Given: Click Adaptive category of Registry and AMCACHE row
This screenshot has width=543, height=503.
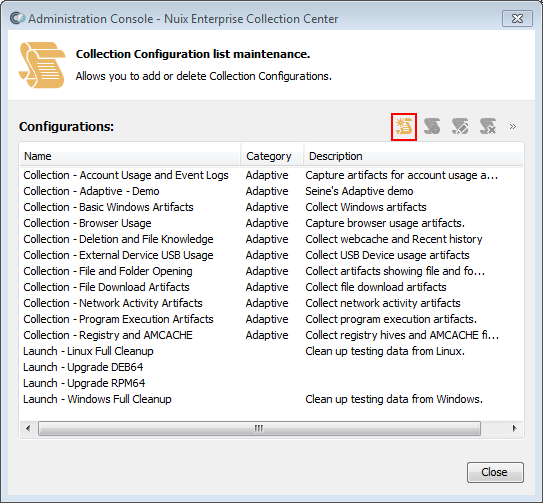Looking at the screenshot, I should (267, 335).
